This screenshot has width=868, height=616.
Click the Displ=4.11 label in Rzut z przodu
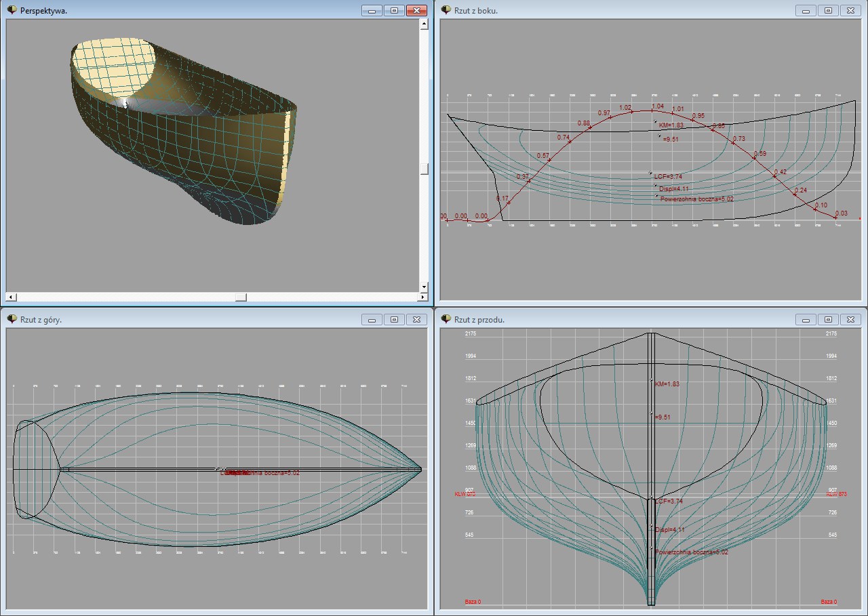click(x=670, y=529)
